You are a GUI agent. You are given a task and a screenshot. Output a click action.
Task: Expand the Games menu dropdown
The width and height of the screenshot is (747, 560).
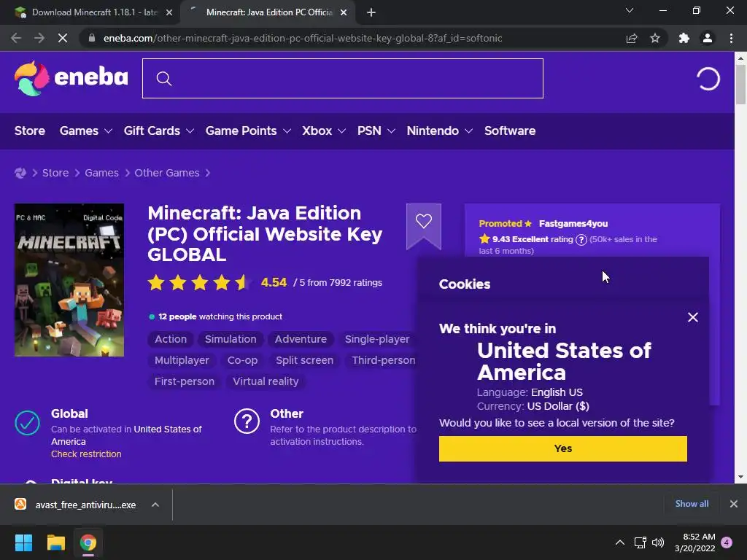tap(108, 131)
